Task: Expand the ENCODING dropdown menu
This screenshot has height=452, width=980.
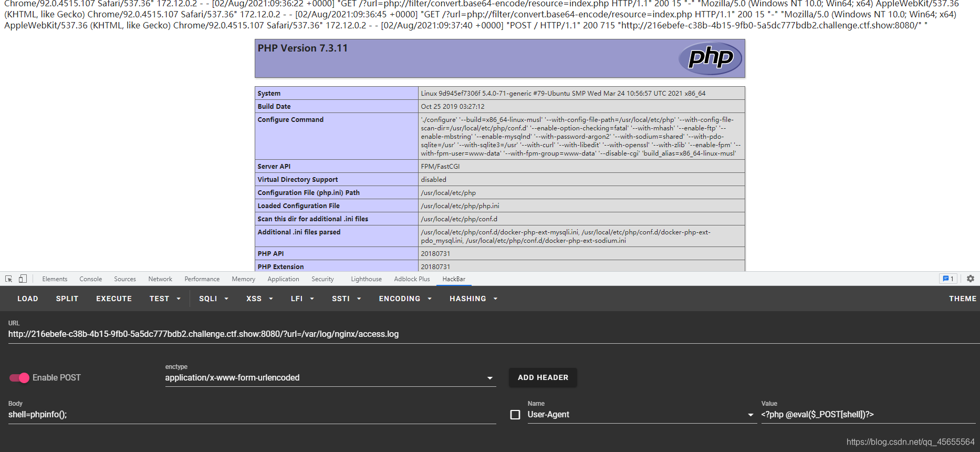Action: click(x=405, y=299)
